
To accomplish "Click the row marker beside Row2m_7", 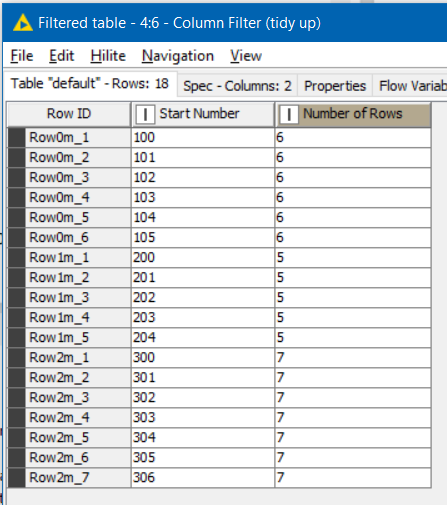I will pyautogui.click(x=17, y=478).
